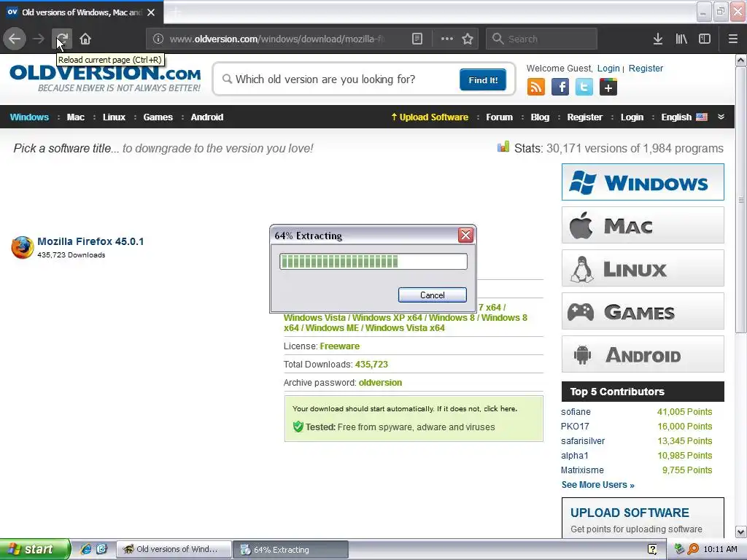Open the English language selector
Image resolution: width=747 pixels, height=560 pixels.
click(x=684, y=117)
